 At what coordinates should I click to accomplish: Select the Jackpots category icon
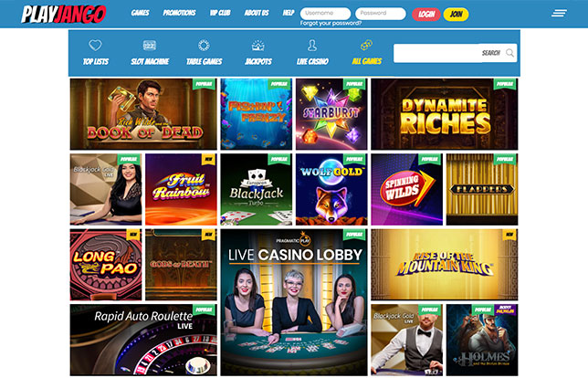coord(258,46)
